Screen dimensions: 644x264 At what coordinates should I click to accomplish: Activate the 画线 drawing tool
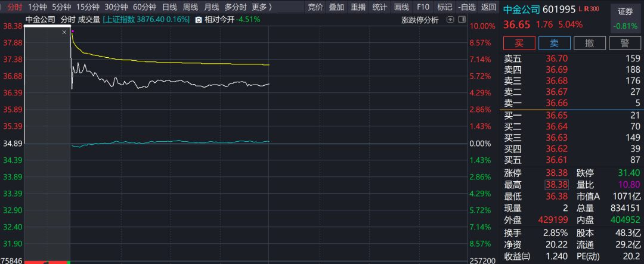[x=401, y=7]
